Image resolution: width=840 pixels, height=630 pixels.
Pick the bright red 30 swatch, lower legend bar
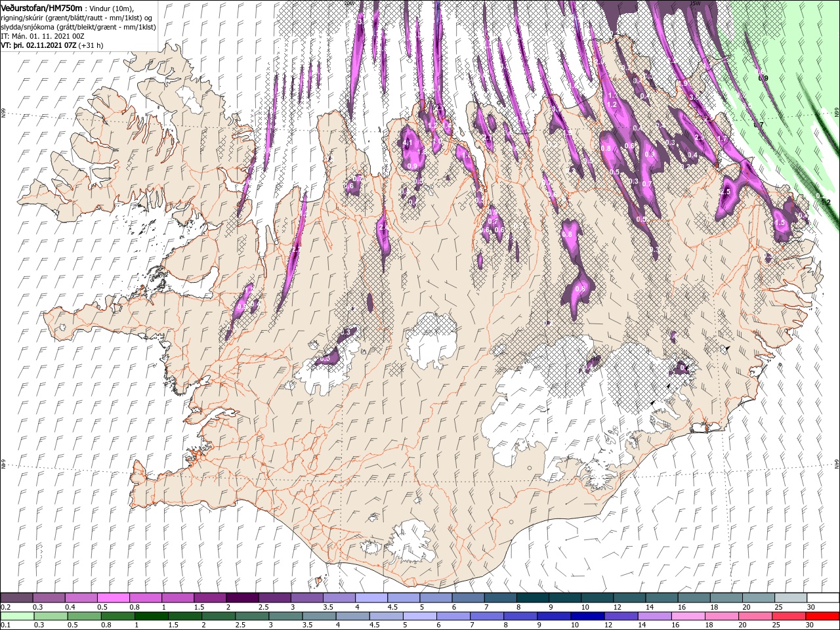(822, 616)
